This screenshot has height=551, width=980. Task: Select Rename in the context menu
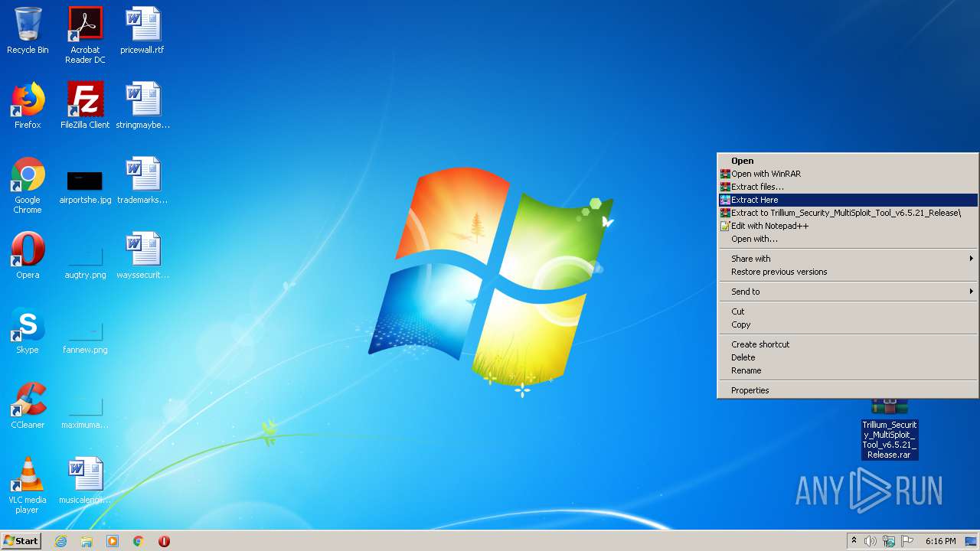pos(848,370)
